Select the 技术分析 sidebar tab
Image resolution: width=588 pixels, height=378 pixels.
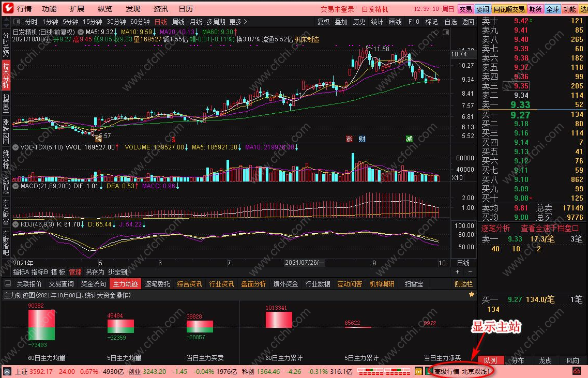tap(6, 75)
